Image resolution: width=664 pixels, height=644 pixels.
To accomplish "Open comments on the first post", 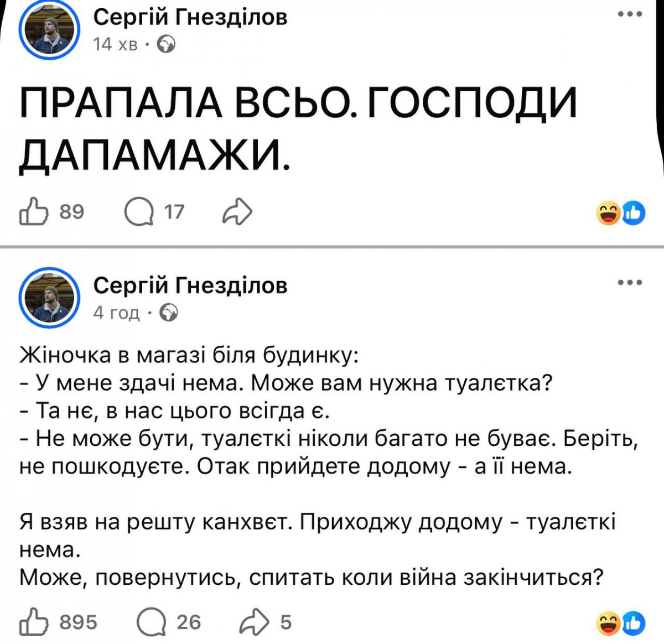I will coord(139,212).
